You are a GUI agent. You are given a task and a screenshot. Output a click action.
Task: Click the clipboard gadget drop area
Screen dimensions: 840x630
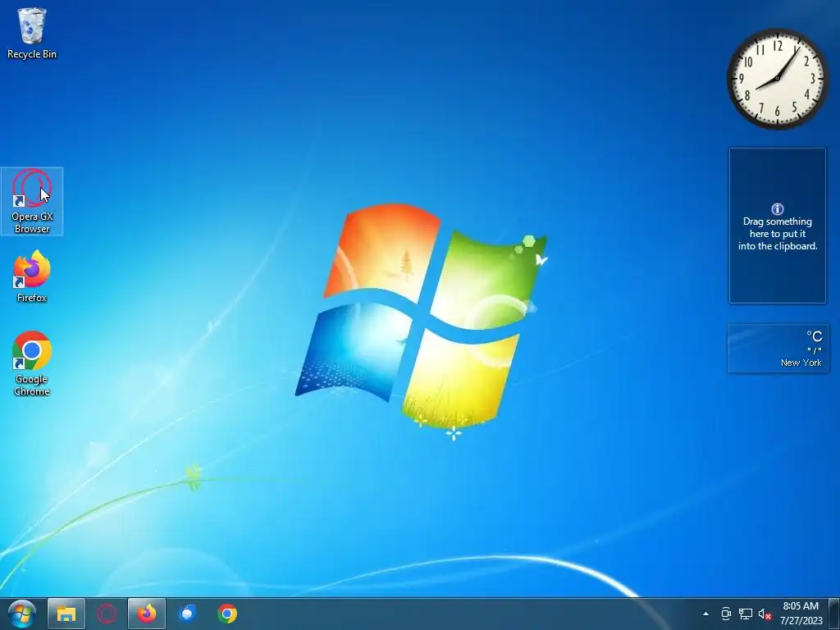click(x=778, y=226)
